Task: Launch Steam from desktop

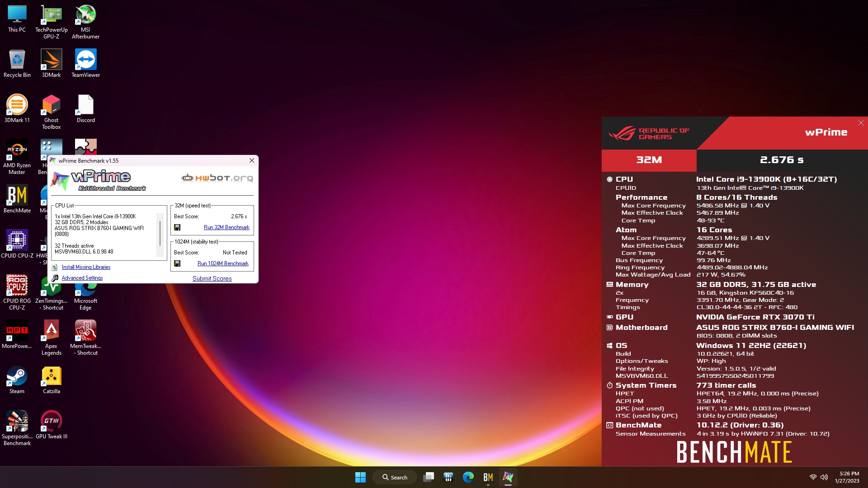Action: pos(17,380)
